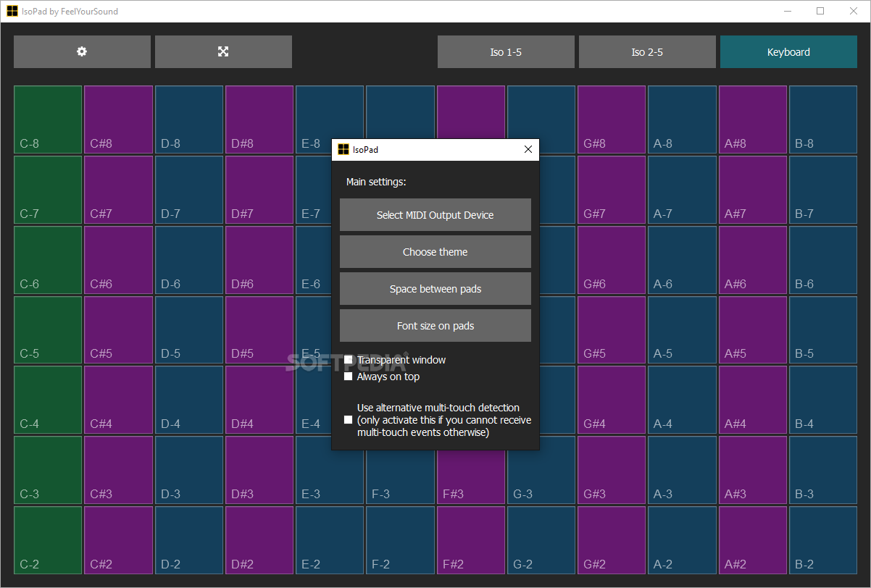Tap the C-5 pad

[x=48, y=330]
